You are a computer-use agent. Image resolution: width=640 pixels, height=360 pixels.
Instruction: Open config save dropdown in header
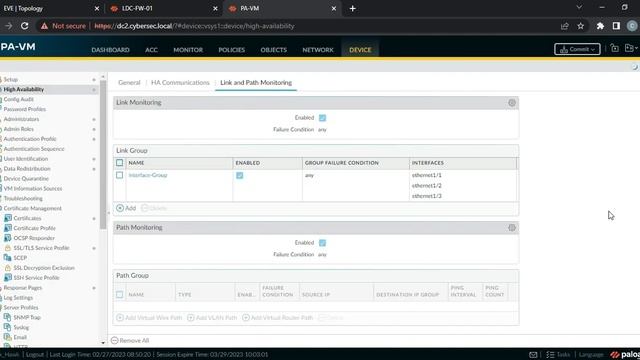tap(631, 49)
